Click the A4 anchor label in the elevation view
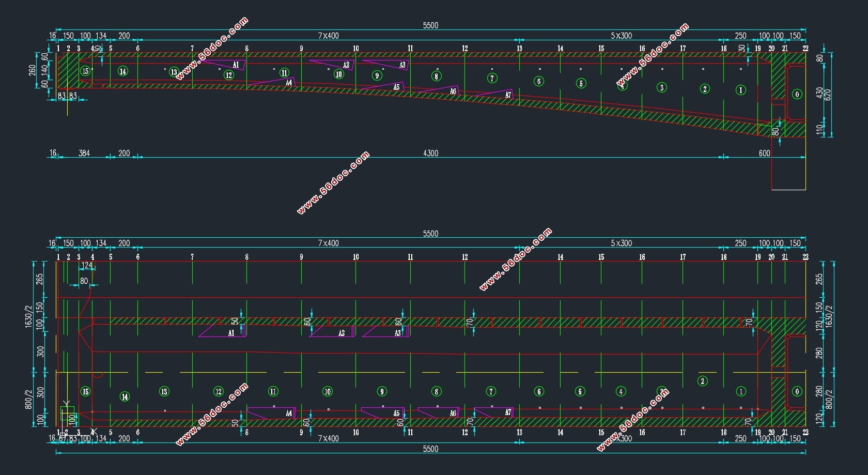Image resolution: width=868 pixels, height=475 pixels. (289, 83)
